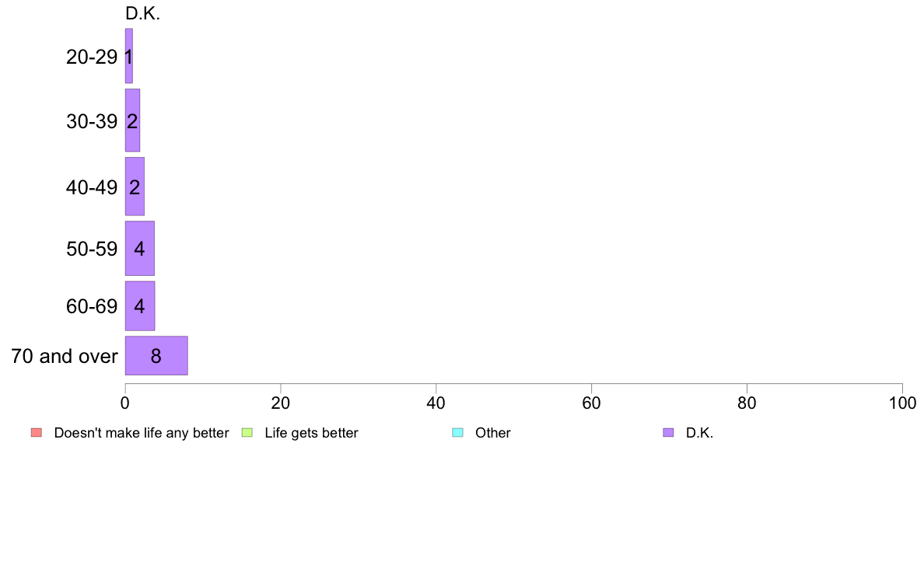Click the red Doesn't make life any better swatch
This screenshot has height=572, width=924.
coord(37,433)
